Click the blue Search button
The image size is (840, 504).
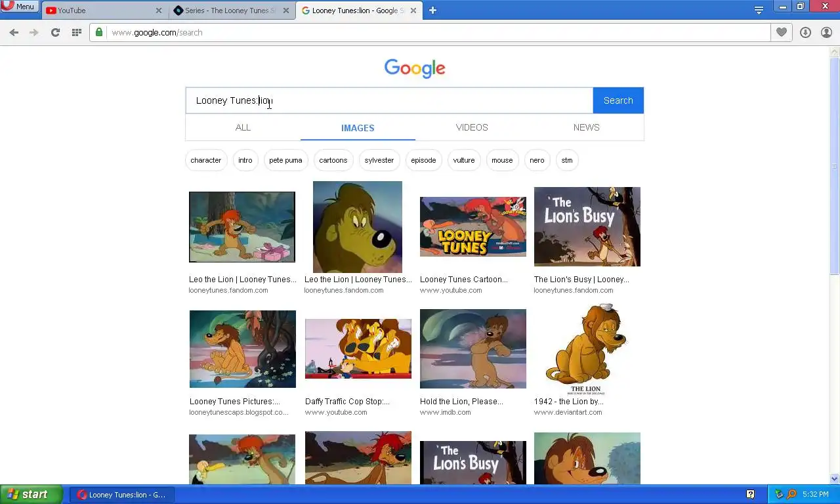(x=618, y=100)
